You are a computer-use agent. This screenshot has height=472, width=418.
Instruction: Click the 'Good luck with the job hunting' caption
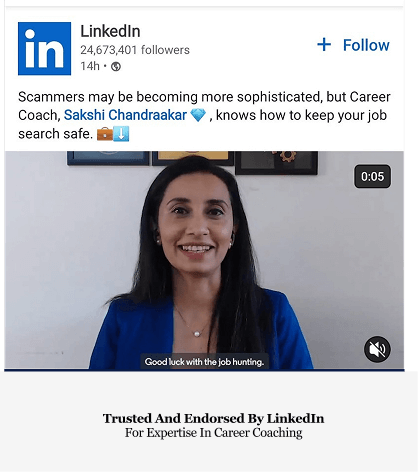point(204,362)
